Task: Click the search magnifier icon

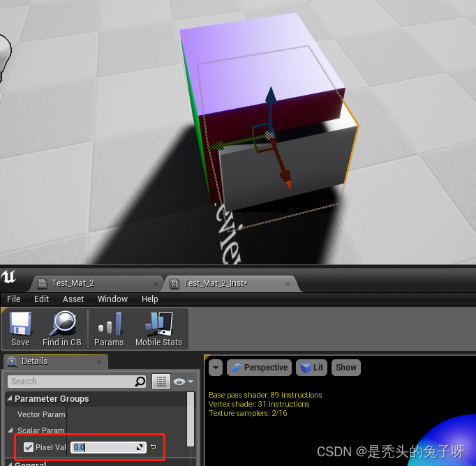Action: pos(140,382)
